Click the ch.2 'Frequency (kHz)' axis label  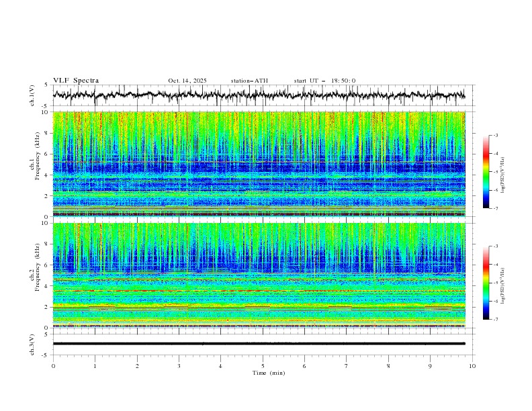[37, 267]
